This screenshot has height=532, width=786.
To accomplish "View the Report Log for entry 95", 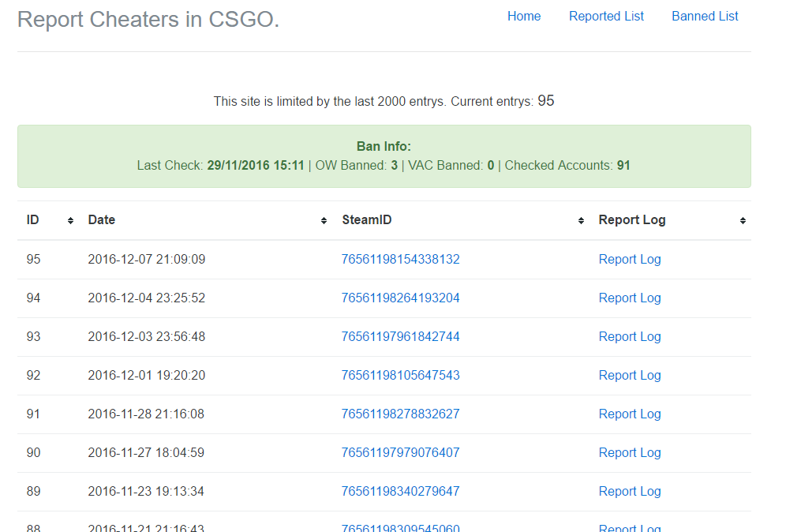I will coord(630,259).
